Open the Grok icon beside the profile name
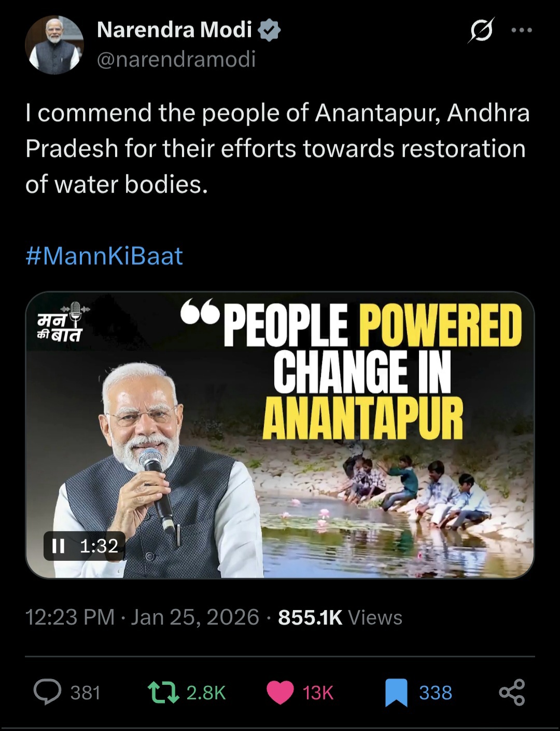This screenshot has height=731, width=560. pos(481,31)
